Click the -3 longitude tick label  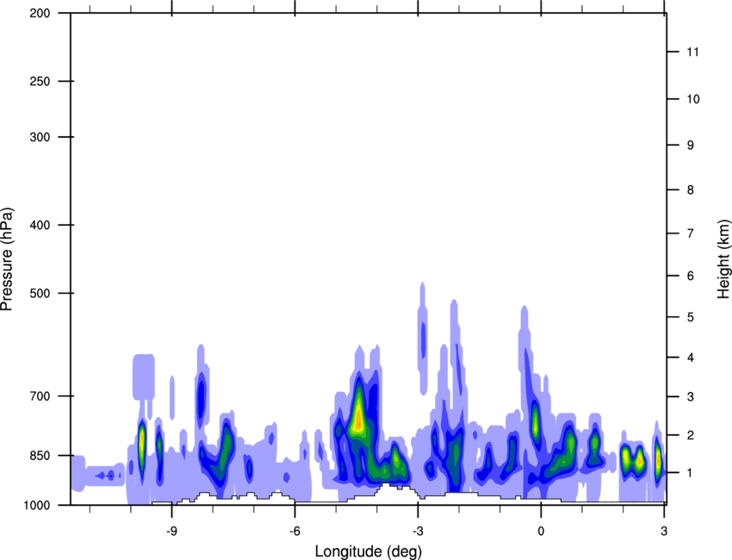(418, 532)
